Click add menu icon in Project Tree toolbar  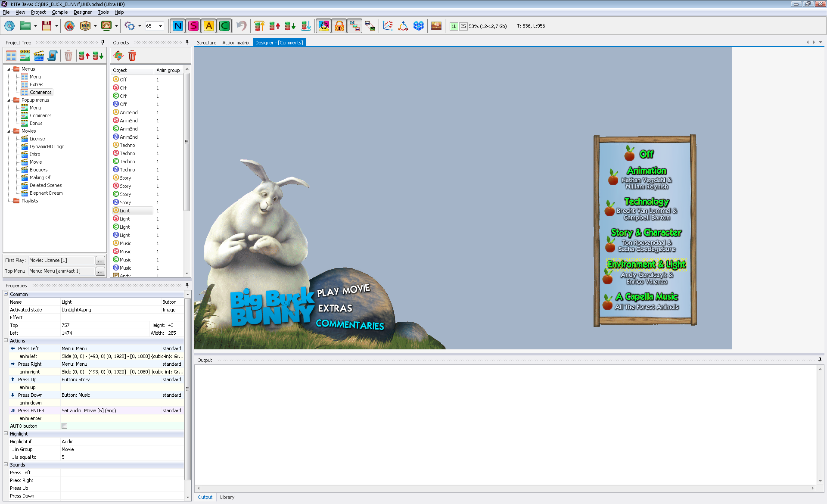pos(11,56)
